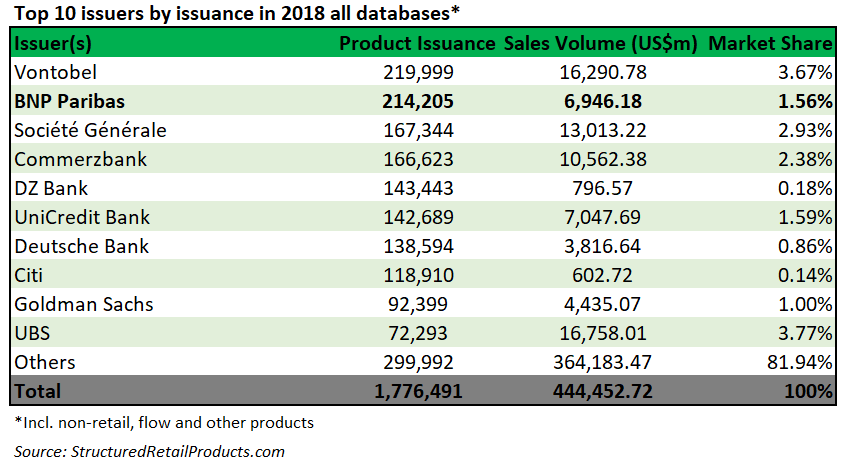
Task: Click total market share 100%
Action: (809, 391)
